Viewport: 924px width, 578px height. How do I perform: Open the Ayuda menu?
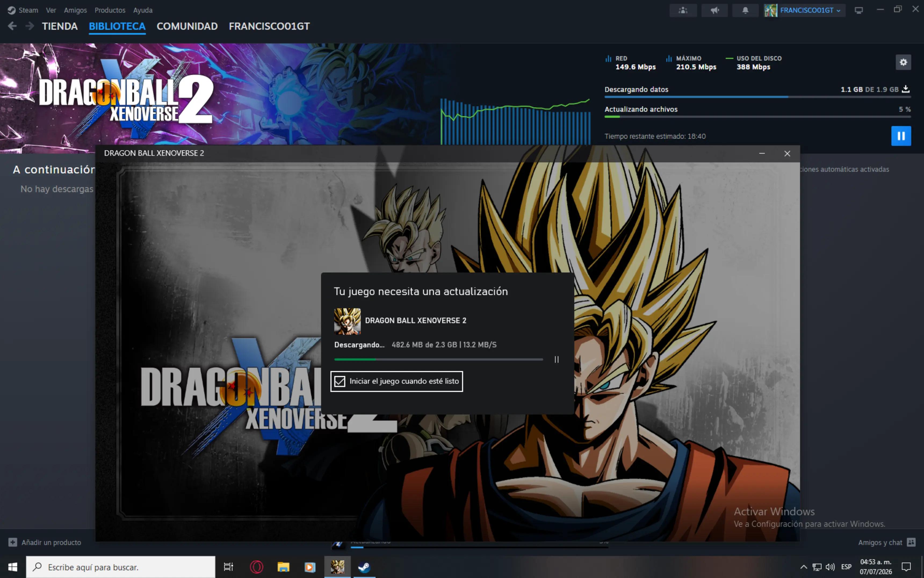(143, 10)
